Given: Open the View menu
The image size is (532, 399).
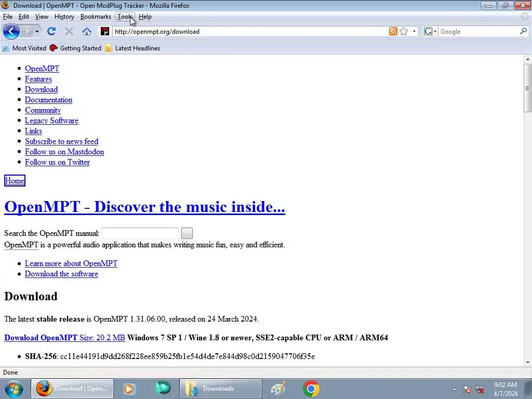Looking at the screenshot, I should [x=42, y=17].
